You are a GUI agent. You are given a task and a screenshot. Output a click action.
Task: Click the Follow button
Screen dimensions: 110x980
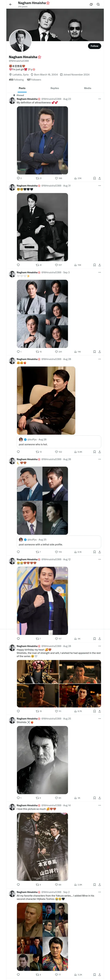(95, 46)
